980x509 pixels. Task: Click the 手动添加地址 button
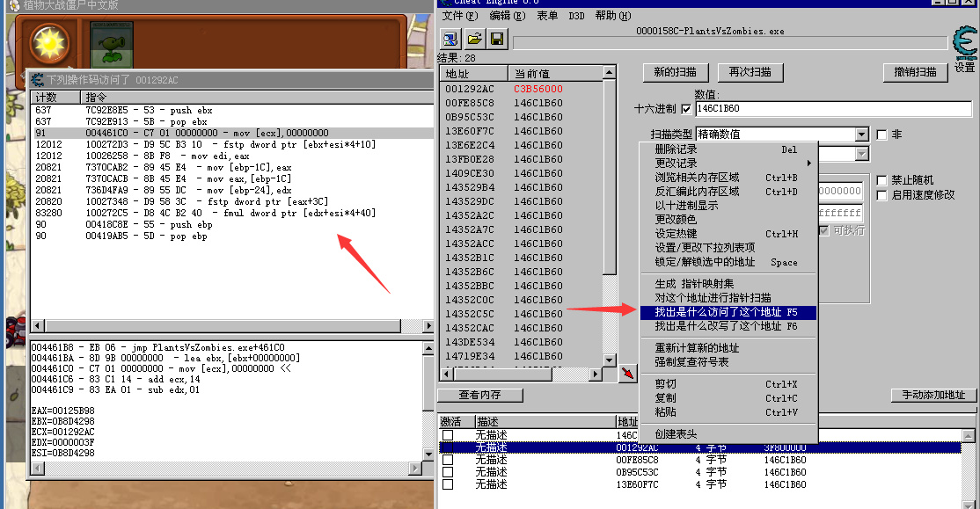(x=933, y=395)
